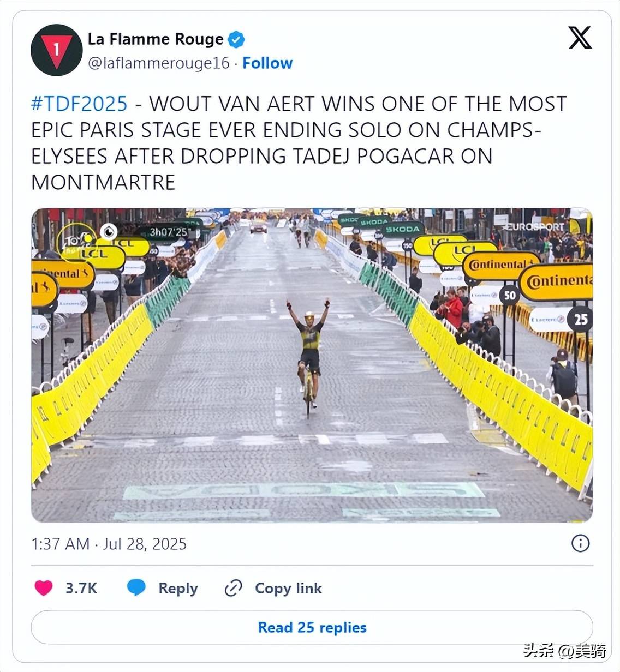
Task: Click the blue reply bubble icon
Action: 136,587
